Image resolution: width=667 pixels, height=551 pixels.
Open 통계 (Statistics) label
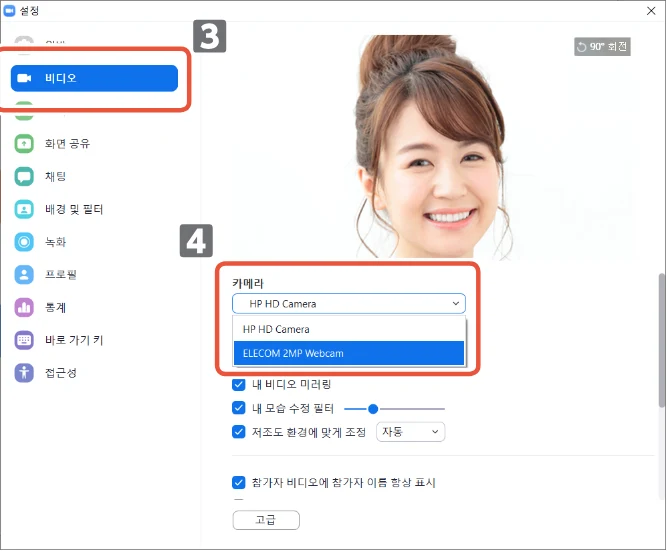55,308
